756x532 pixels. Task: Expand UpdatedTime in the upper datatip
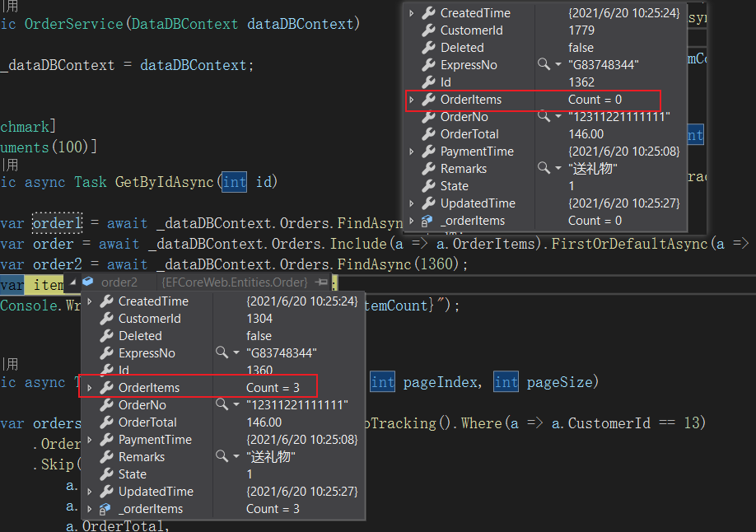(x=412, y=203)
